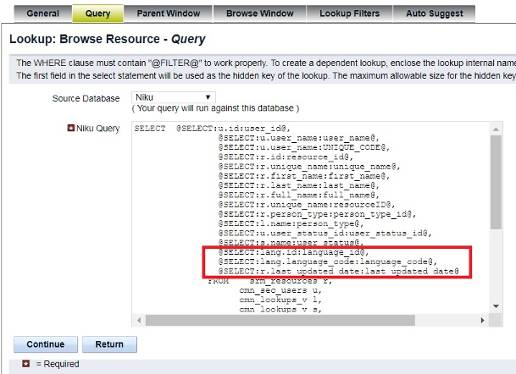This screenshot has width=516, height=374.
Task: Click the query line 'l.name:person_type'
Action: pyautogui.click(x=291, y=223)
